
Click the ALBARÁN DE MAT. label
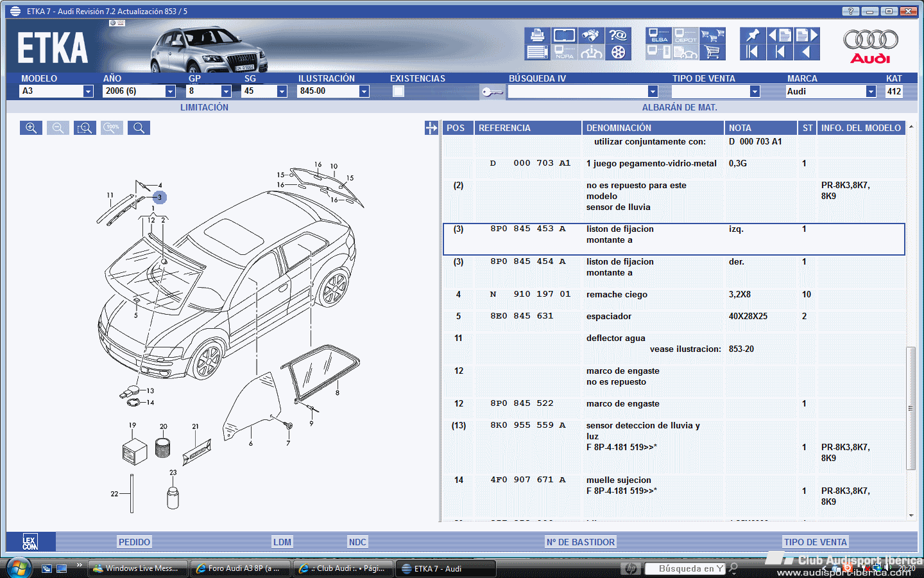[x=680, y=107]
